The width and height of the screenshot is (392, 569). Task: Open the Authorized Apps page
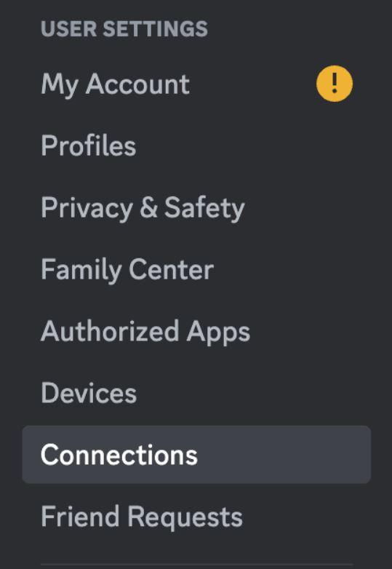[196, 331]
